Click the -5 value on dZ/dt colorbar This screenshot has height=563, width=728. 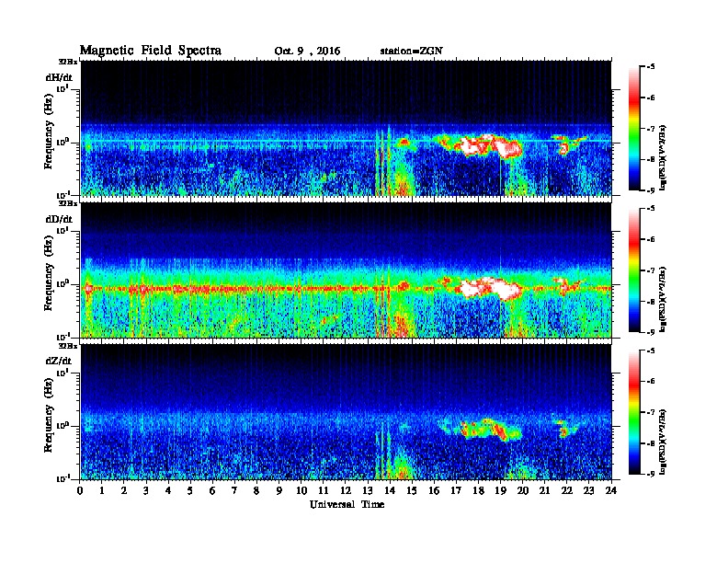pos(651,350)
